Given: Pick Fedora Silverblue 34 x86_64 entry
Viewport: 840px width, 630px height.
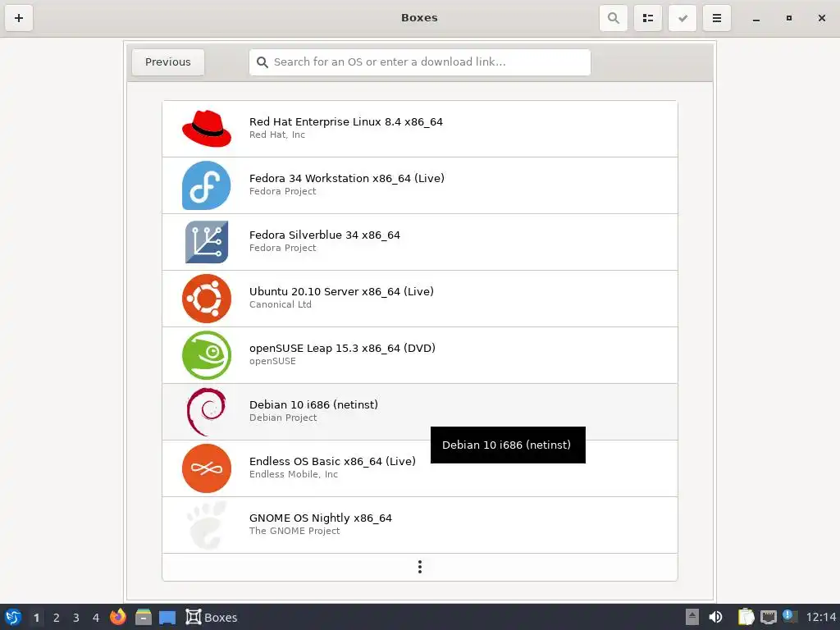Looking at the screenshot, I should (x=420, y=242).
